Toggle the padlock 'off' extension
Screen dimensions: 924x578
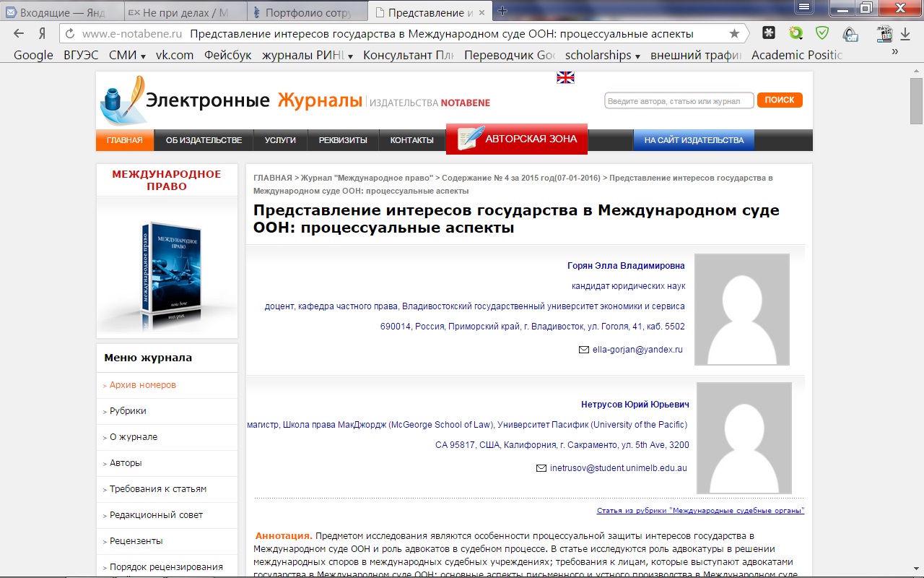(850, 34)
